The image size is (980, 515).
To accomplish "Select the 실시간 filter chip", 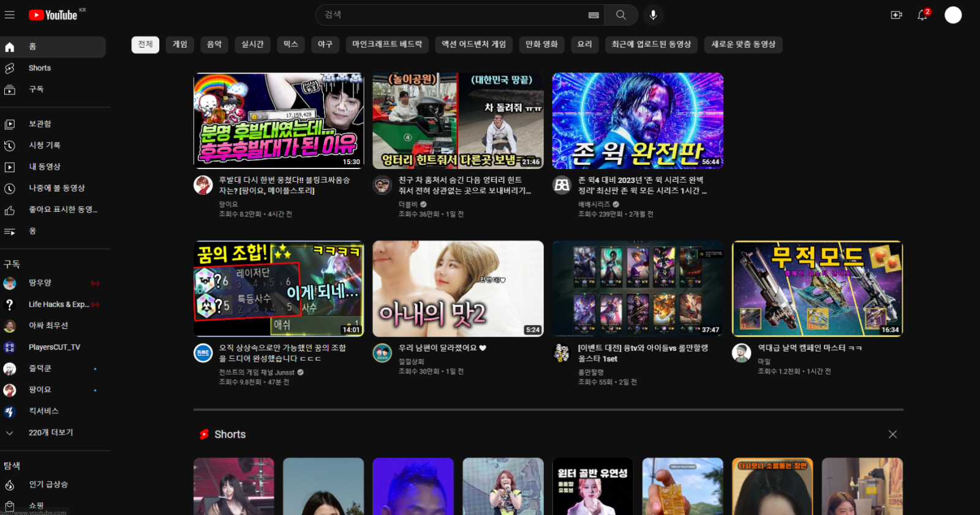I will coord(252,45).
